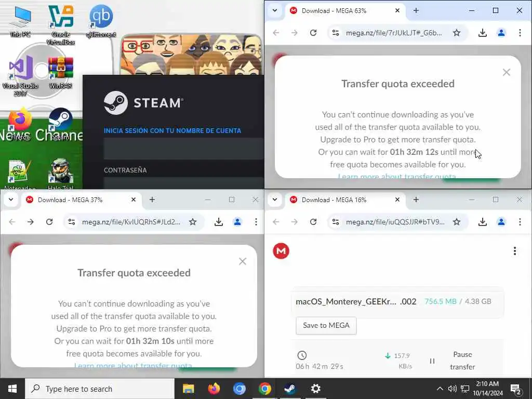Open notification center on taskbar
532x399 pixels.
tap(516, 389)
